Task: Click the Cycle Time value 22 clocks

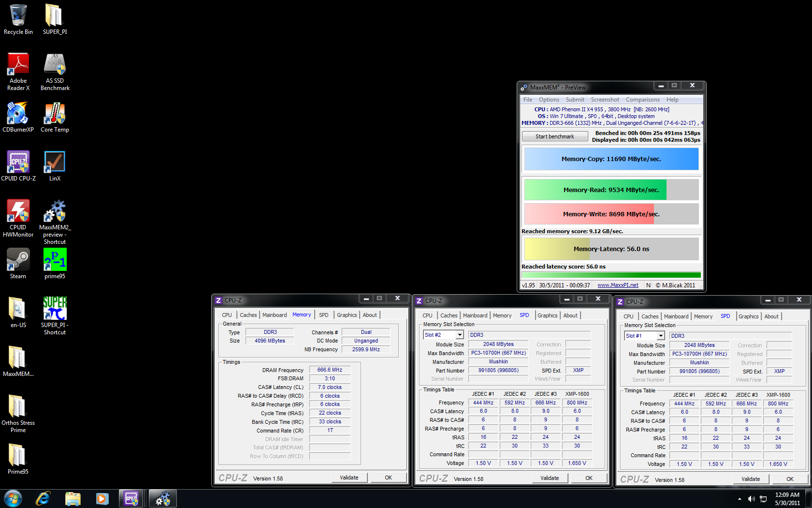Action: [x=330, y=413]
